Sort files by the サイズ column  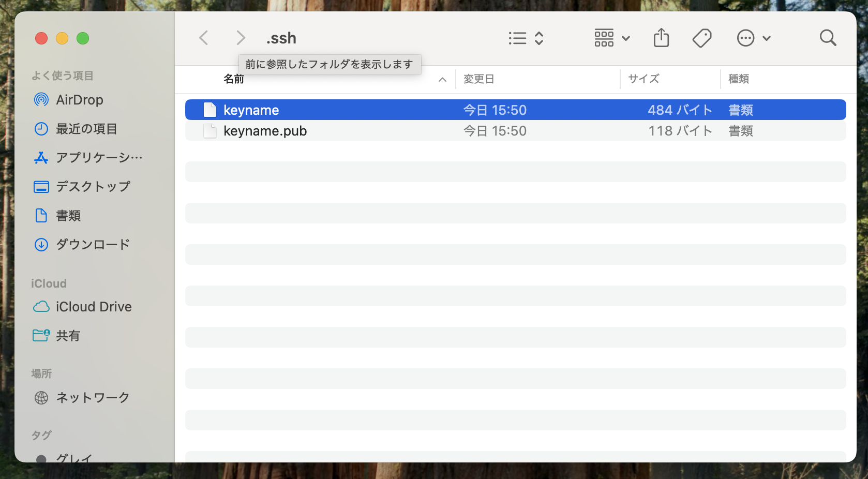pyautogui.click(x=643, y=79)
